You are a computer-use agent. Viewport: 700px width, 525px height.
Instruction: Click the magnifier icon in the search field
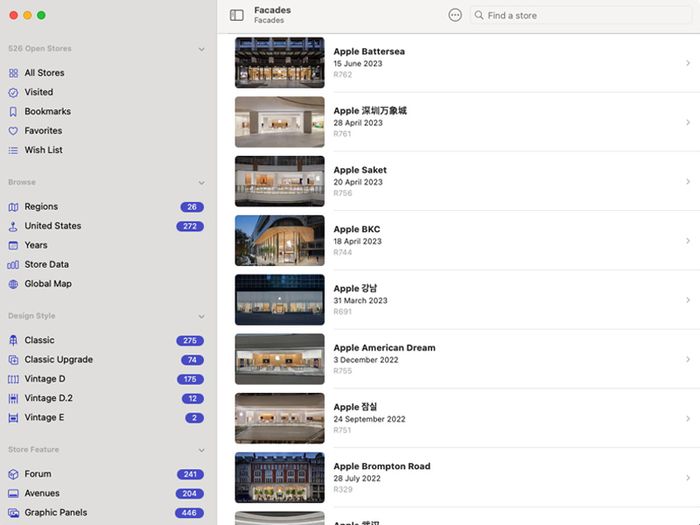pos(479,15)
